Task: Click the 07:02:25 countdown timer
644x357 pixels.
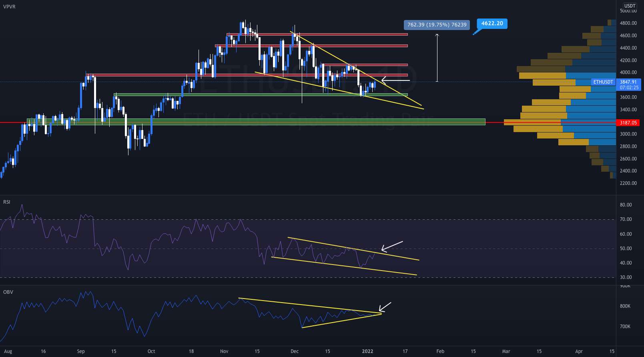Action: point(628,88)
